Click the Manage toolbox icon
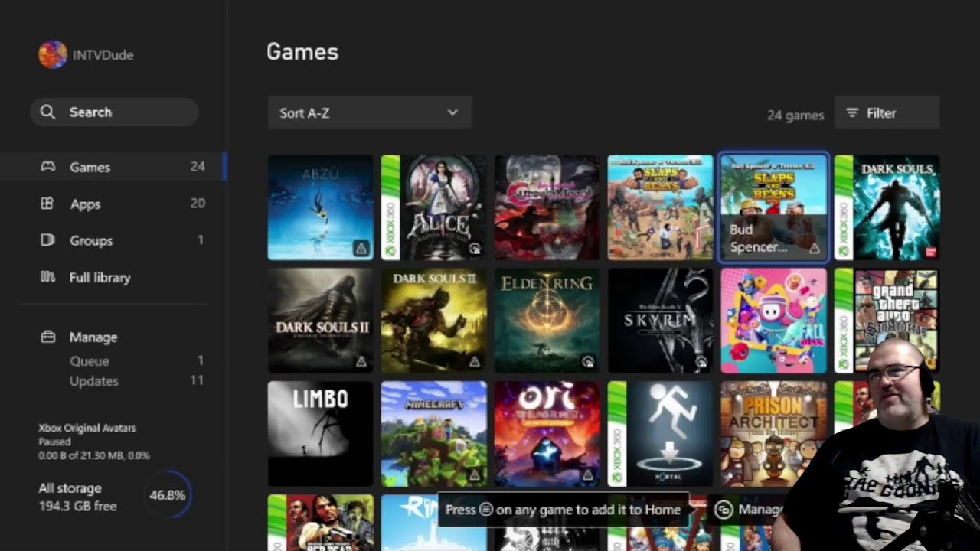This screenshot has height=551, width=980. (47, 337)
